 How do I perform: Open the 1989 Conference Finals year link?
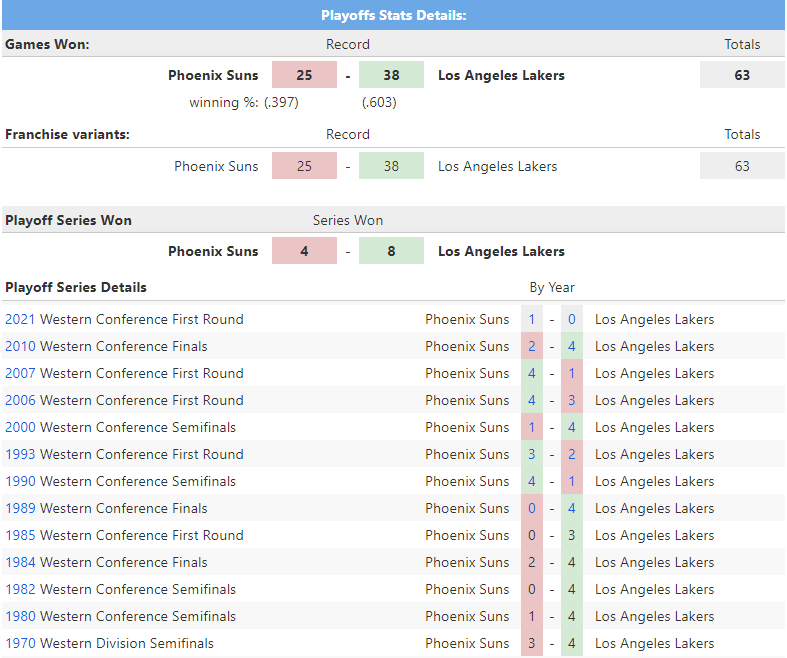20,509
